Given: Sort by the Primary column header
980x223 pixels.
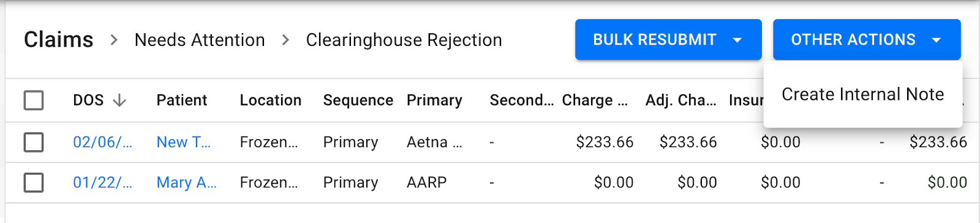Looking at the screenshot, I should [434, 100].
